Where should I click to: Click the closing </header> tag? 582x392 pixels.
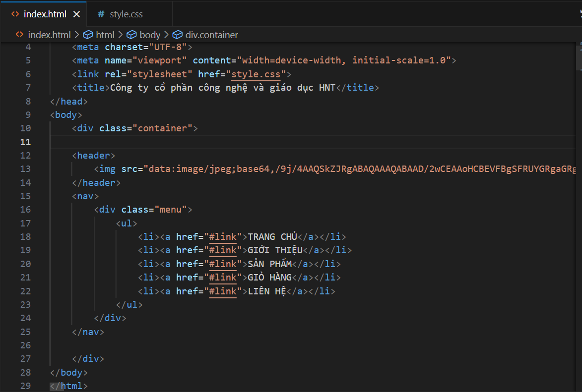pyautogui.click(x=96, y=182)
